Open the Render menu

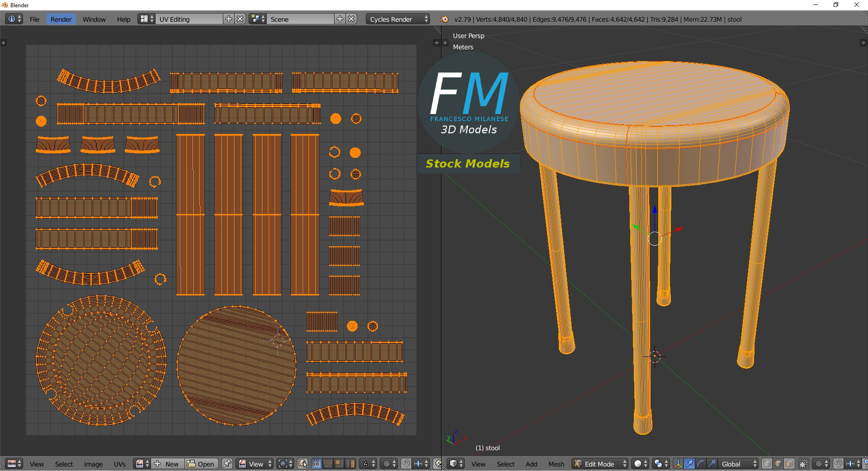click(61, 19)
